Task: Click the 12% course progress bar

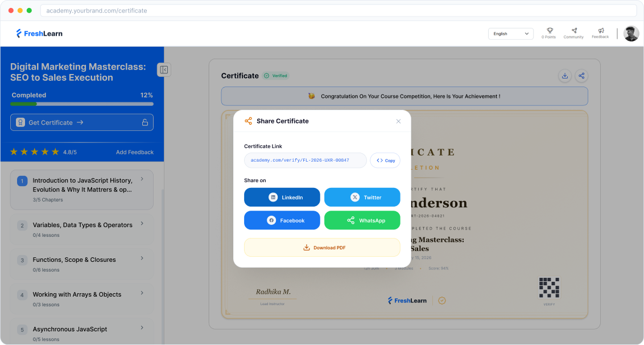Action: 81,104
